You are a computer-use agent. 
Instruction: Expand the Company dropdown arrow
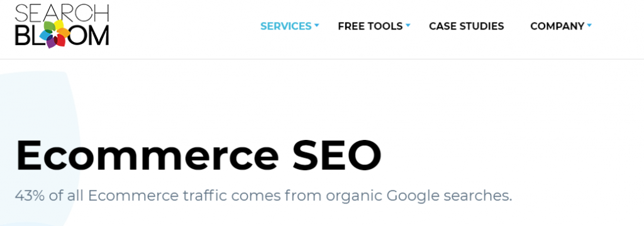click(x=589, y=26)
